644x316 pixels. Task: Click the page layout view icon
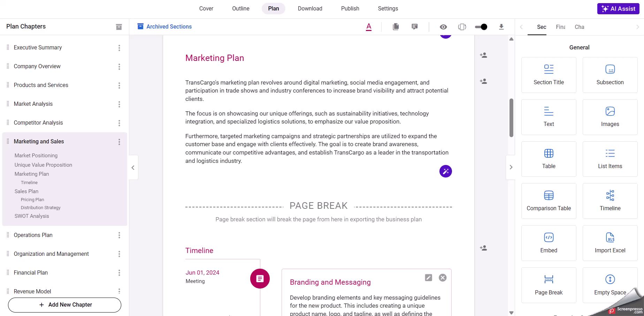pyautogui.click(x=462, y=27)
